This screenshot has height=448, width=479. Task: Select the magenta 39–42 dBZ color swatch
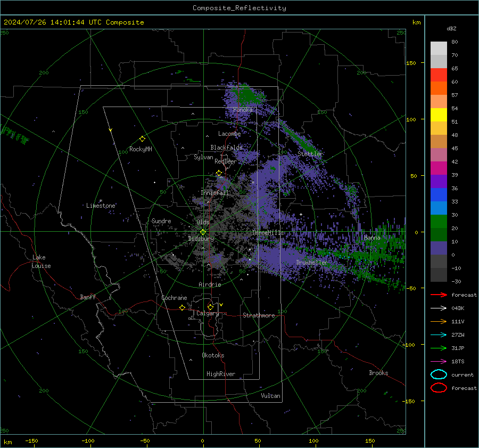(x=439, y=168)
